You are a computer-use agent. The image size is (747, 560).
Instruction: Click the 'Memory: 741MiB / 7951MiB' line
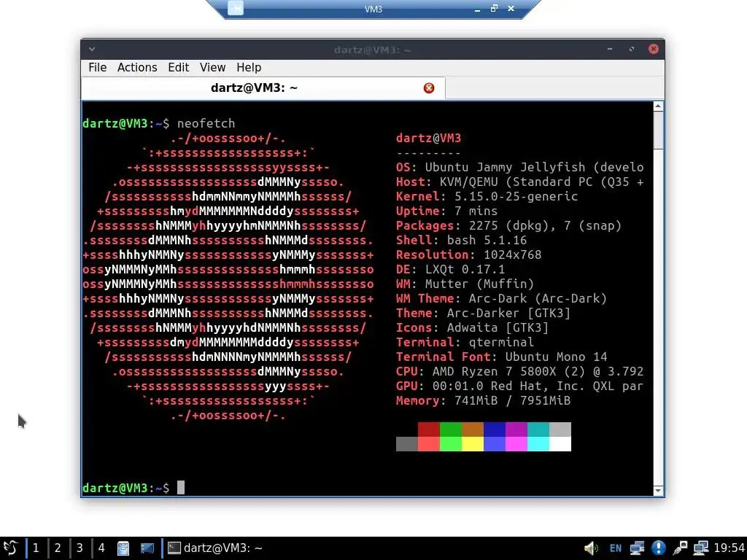point(483,401)
